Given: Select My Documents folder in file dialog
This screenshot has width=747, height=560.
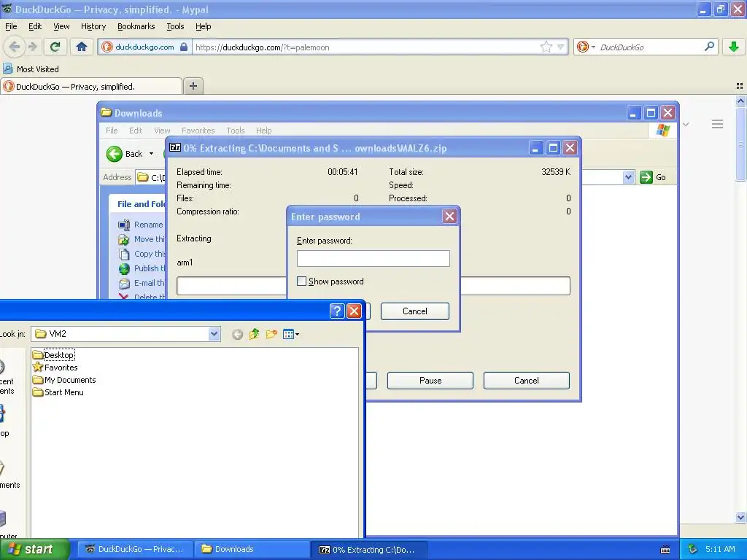Looking at the screenshot, I should pos(64,380).
